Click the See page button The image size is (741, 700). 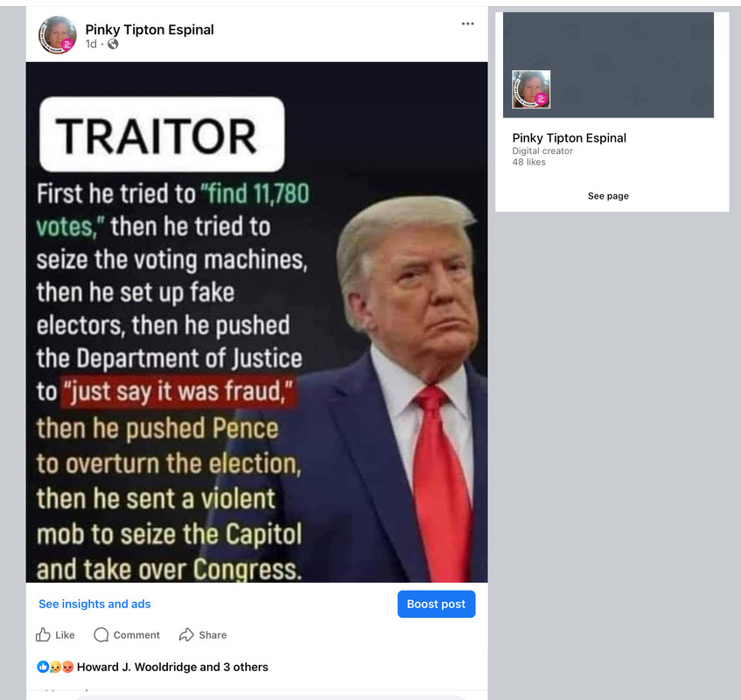tap(608, 196)
